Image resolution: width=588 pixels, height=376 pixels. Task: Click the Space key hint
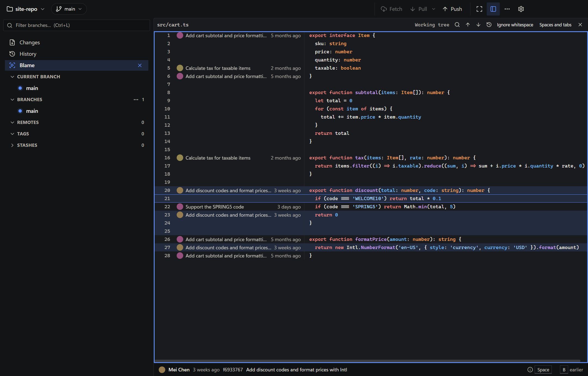[543, 369]
